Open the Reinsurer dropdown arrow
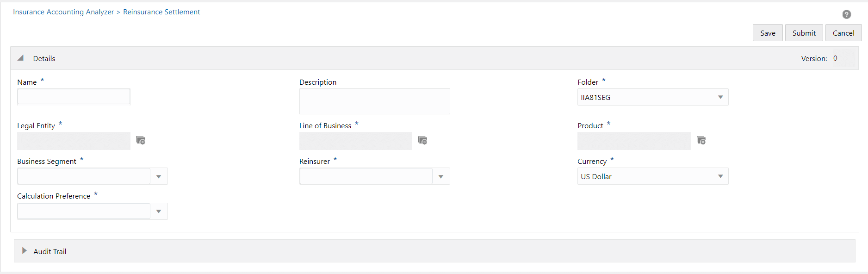The height and width of the screenshot is (274, 868). [x=441, y=176]
